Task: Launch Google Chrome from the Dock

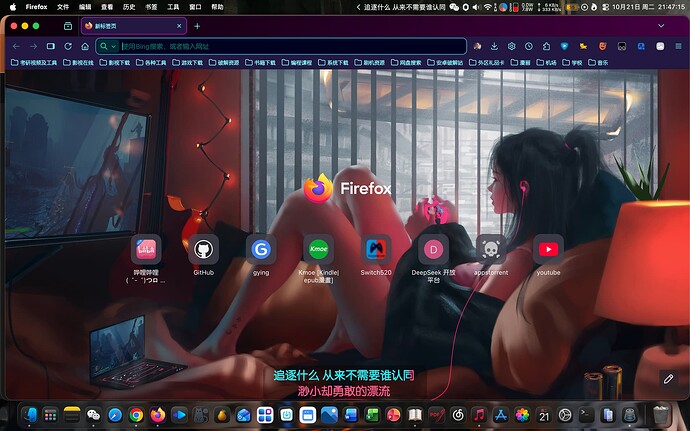Action: (136, 415)
